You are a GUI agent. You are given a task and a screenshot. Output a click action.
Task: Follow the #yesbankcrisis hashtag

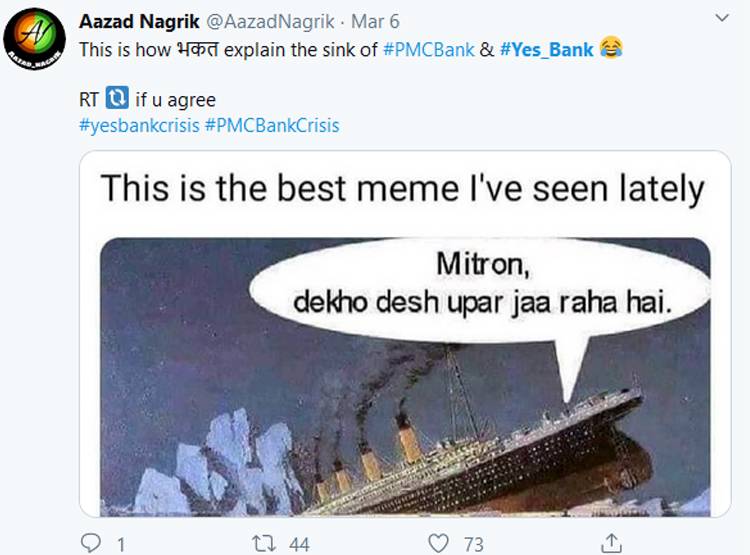tap(138, 125)
